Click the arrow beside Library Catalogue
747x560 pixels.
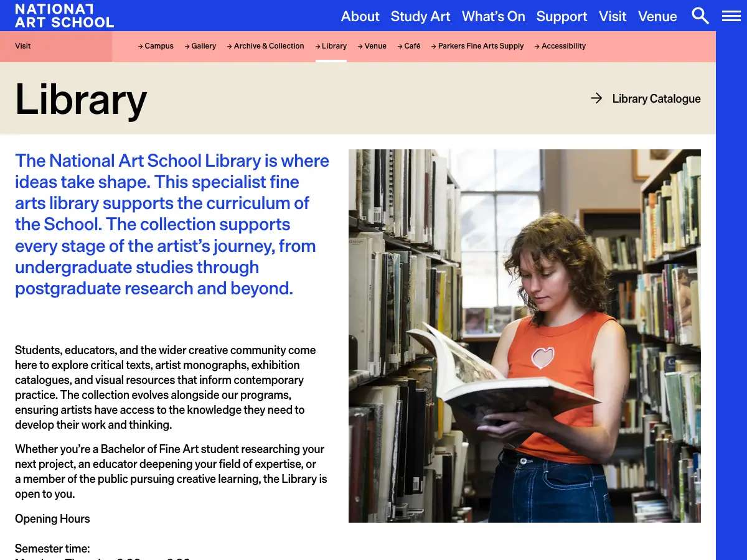(596, 98)
